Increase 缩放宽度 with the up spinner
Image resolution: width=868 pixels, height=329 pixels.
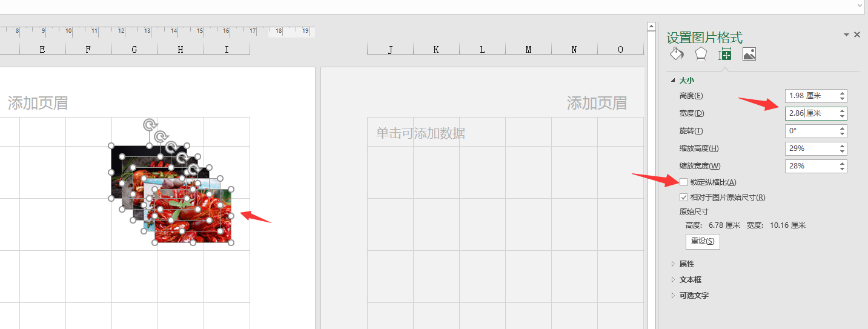[843, 163]
